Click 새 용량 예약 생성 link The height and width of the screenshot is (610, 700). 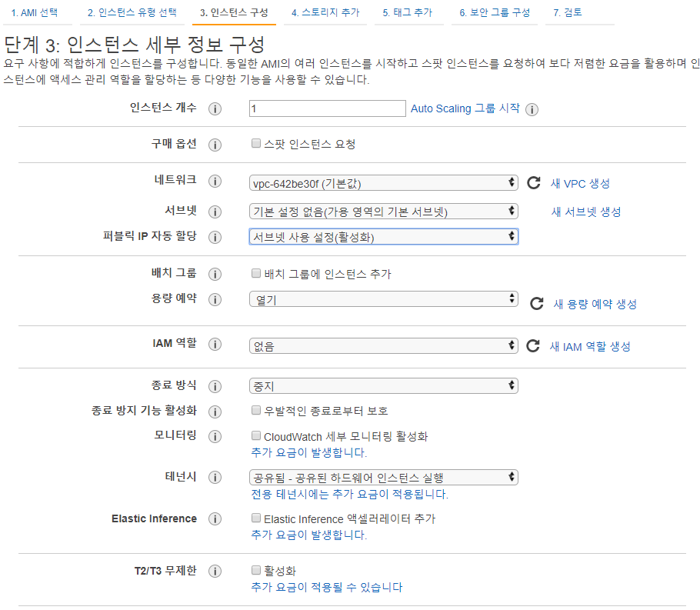tap(595, 304)
